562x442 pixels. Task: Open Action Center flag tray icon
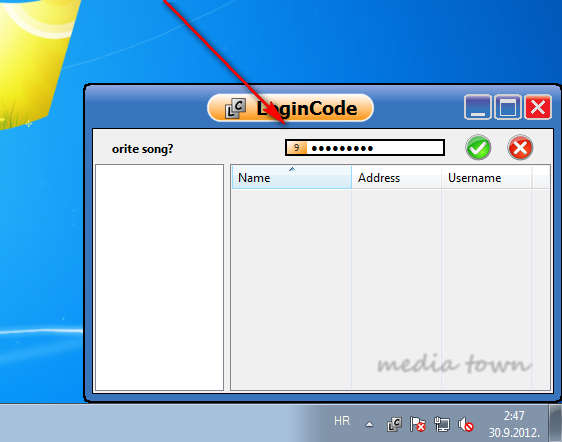coord(418,424)
